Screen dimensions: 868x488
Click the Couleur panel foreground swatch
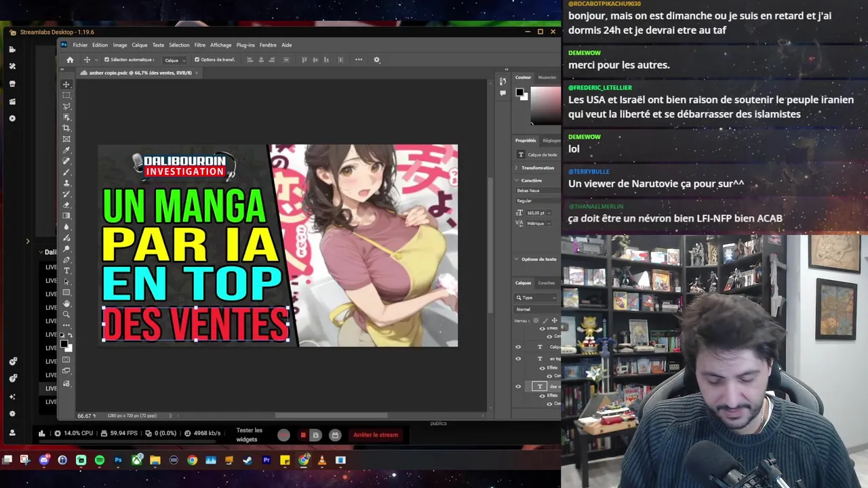pyautogui.click(x=519, y=93)
